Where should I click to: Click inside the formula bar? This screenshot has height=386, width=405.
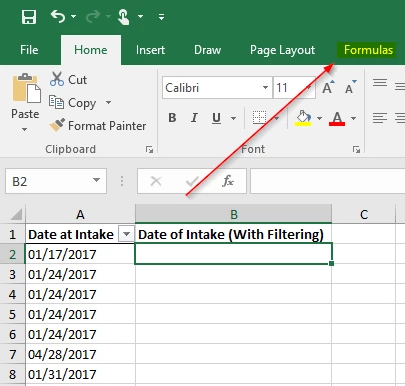click(x=327, y=181)
